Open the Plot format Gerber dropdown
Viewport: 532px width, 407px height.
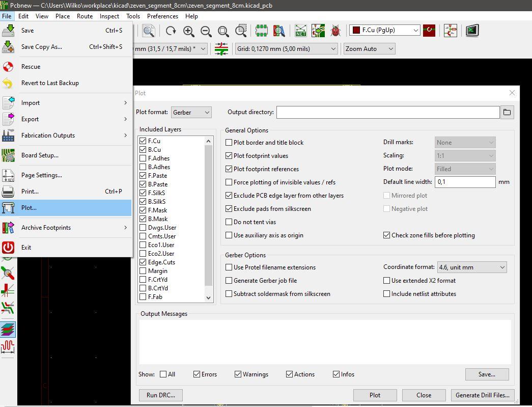pos(191,112)
